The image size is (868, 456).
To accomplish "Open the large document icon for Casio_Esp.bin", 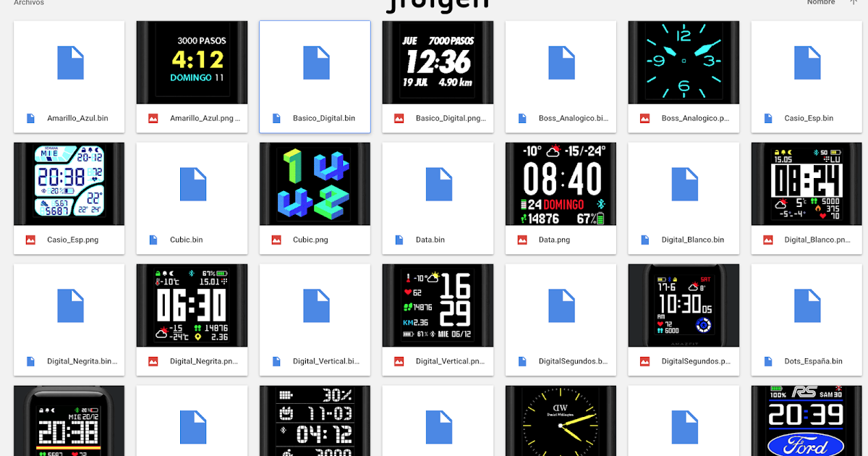I will coord(808,62).
